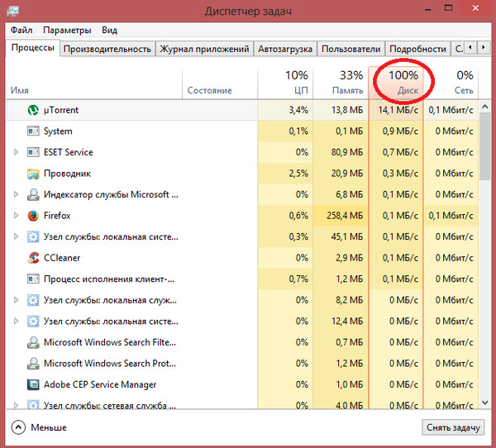This screenshot has height=448, width=496.
Task: Switch to the Автозагрузка tab
Action: point(285,49)
